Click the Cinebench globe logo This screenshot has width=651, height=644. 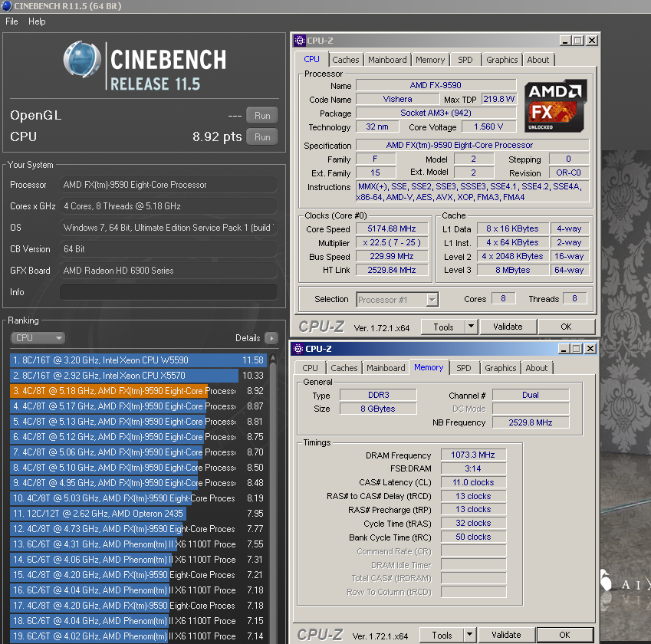(82, 59)
